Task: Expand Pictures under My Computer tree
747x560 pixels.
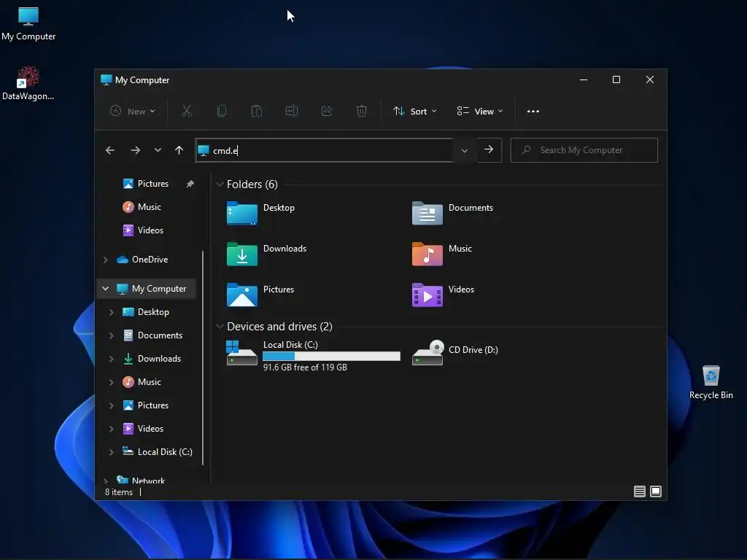Action: tap(111, 405)
